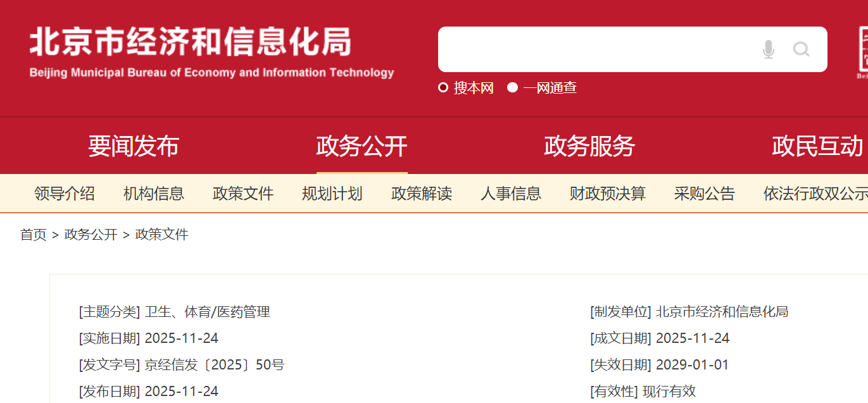868x403 pixels.
Task: Click the voice search microphone icon
Action: coord(768,49)
